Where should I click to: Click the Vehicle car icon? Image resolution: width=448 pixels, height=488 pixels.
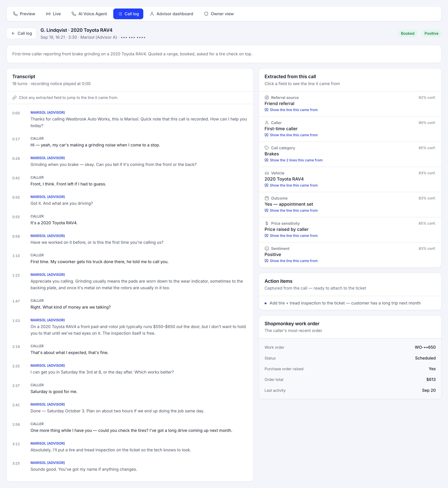[x=267, y=173]
